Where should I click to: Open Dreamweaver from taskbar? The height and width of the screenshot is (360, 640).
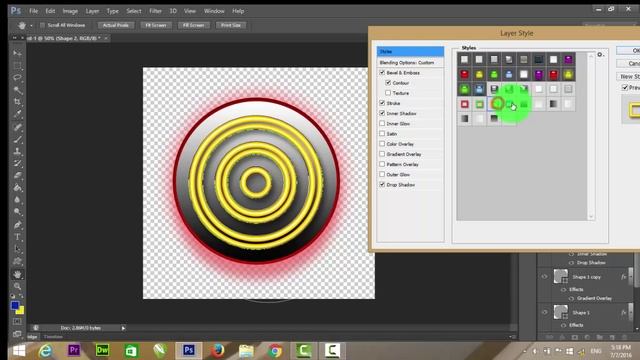pyautogui.click(x=102, y=350)
